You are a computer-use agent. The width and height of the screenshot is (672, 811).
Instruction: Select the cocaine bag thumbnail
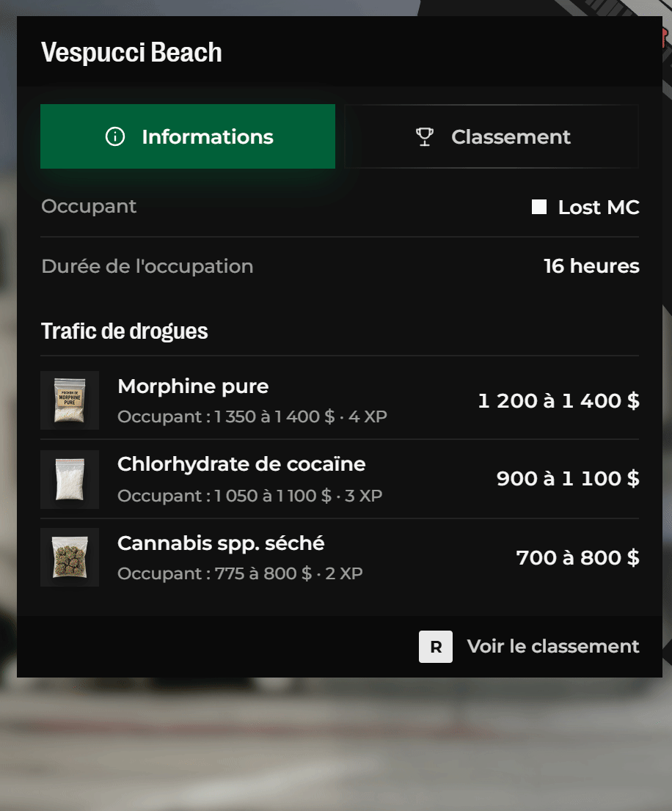70,480
